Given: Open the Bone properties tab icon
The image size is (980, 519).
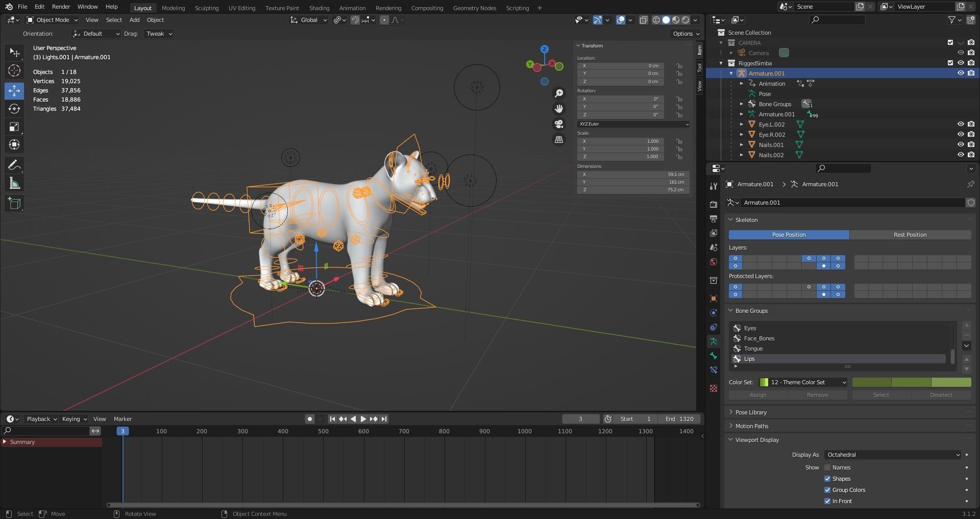Looking at the screenshot, I should tap(714, 356).
